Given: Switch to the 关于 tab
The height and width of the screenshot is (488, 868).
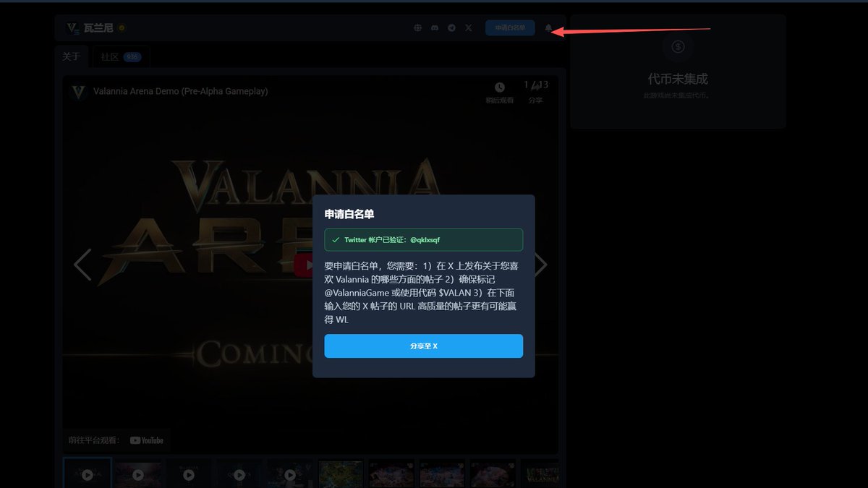Looking at the screenshot, I should tap(71, 56).
